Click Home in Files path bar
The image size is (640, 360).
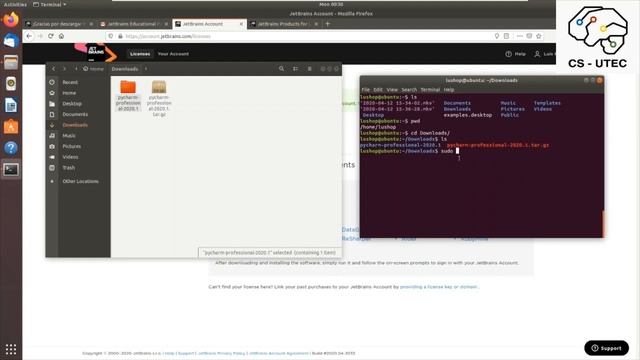[93, 69]
